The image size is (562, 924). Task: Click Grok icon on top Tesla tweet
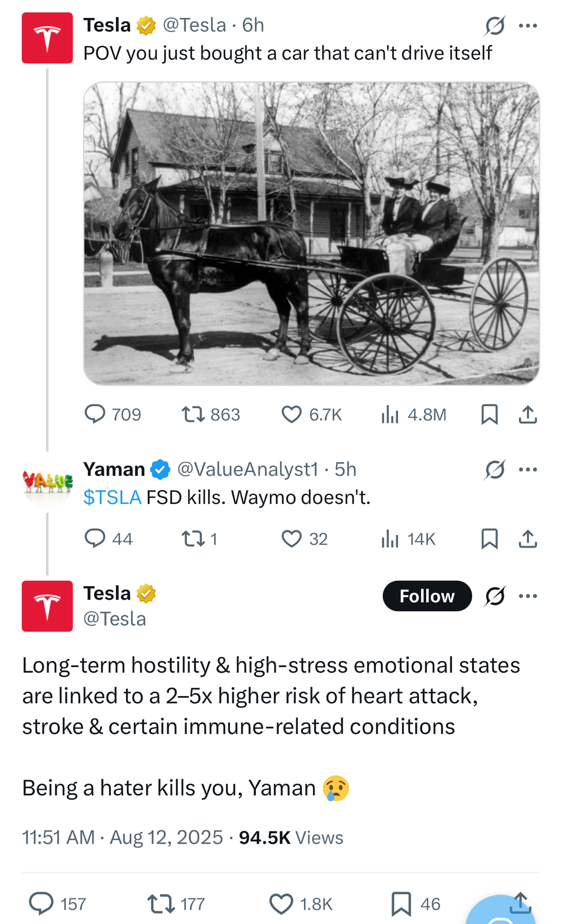pos(495,26)
